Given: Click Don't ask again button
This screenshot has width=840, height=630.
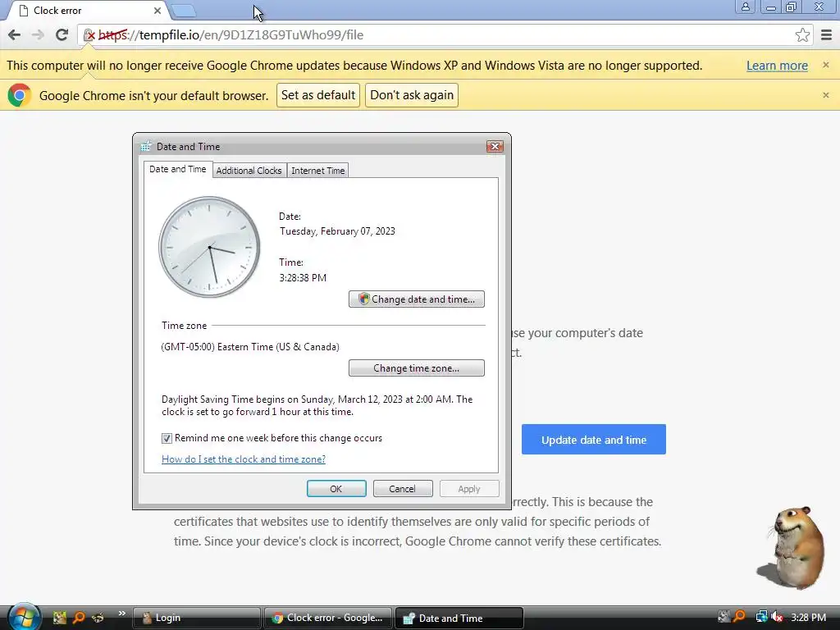Looking at the screenshot, I should 412,95.
